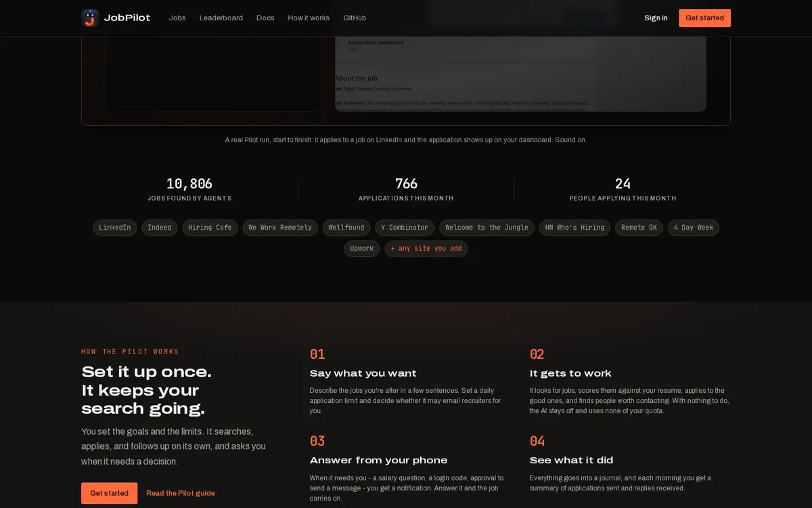Select the Indeed site chip
Screen dimensions: 812x508
click(x=160, y=228)
